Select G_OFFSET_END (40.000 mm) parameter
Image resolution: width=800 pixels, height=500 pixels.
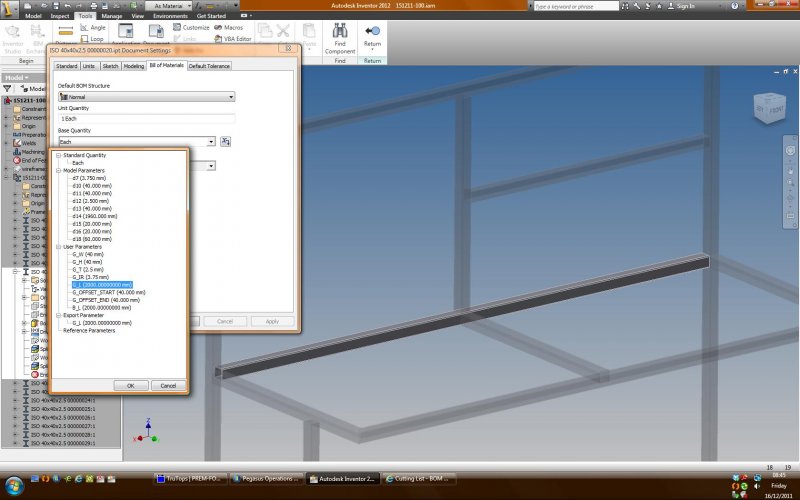click(x=106, y=300)
